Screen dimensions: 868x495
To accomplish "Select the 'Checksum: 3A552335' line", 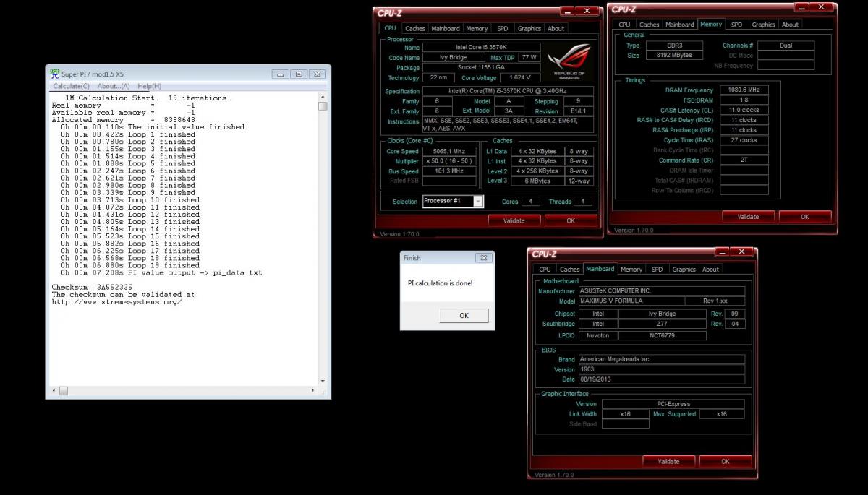I will point(92,287).
